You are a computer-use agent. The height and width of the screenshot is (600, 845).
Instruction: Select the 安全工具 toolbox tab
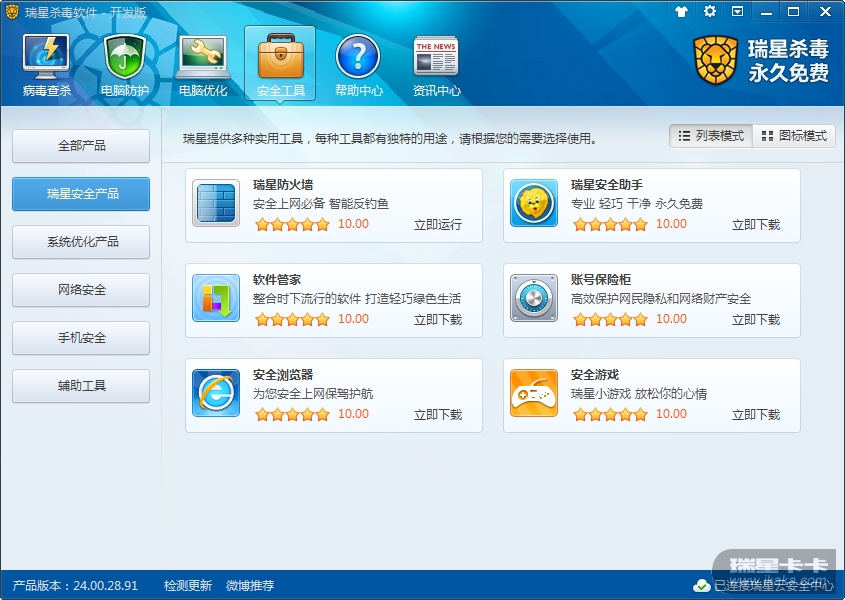[x=280, y=63]
